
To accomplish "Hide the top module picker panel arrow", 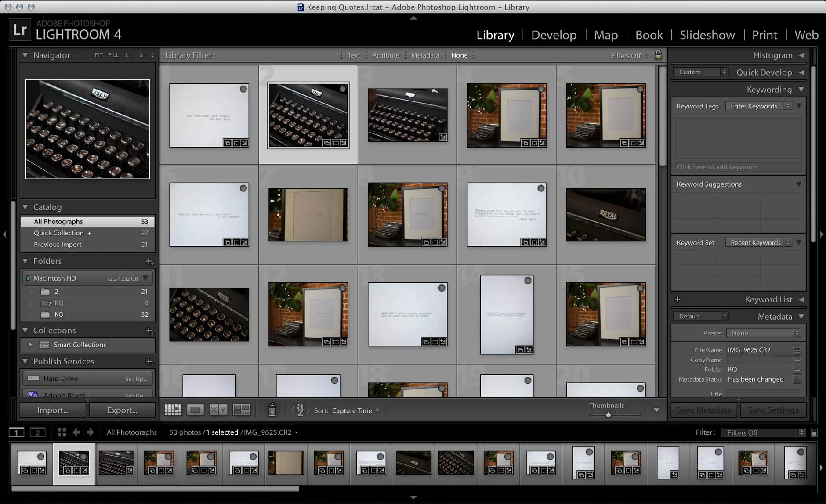I will tap(413, 18).
